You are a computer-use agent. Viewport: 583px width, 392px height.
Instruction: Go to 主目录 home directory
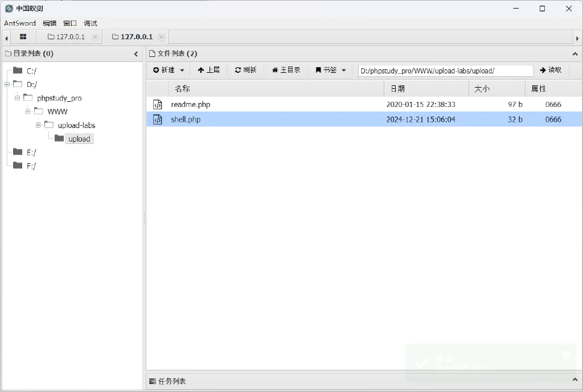pos(286,70)
